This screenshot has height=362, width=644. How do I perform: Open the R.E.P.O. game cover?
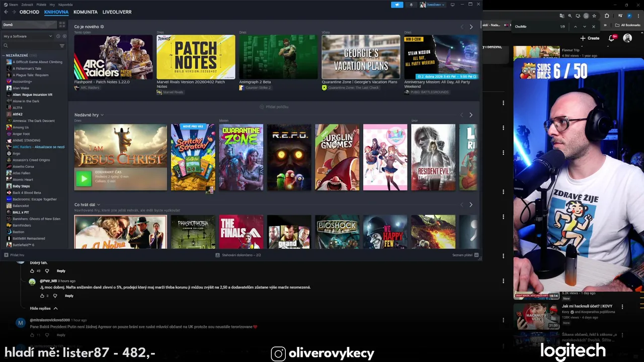289,157
